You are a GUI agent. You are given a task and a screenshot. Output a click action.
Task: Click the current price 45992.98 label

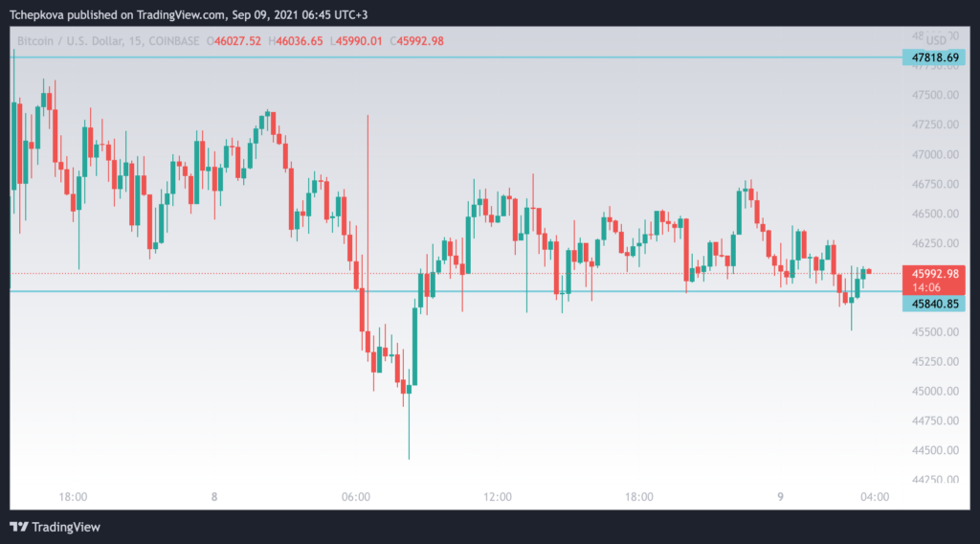pos(934,274)
